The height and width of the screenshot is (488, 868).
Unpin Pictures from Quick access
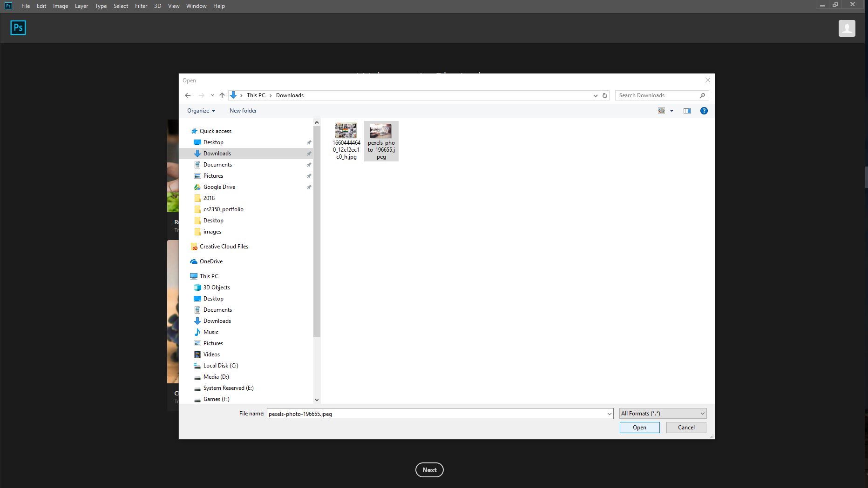309,175
